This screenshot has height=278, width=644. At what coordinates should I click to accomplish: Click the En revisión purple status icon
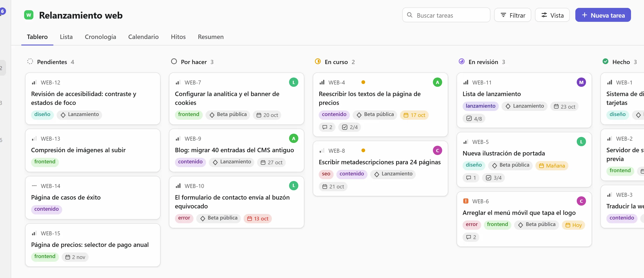coord(461,61)
